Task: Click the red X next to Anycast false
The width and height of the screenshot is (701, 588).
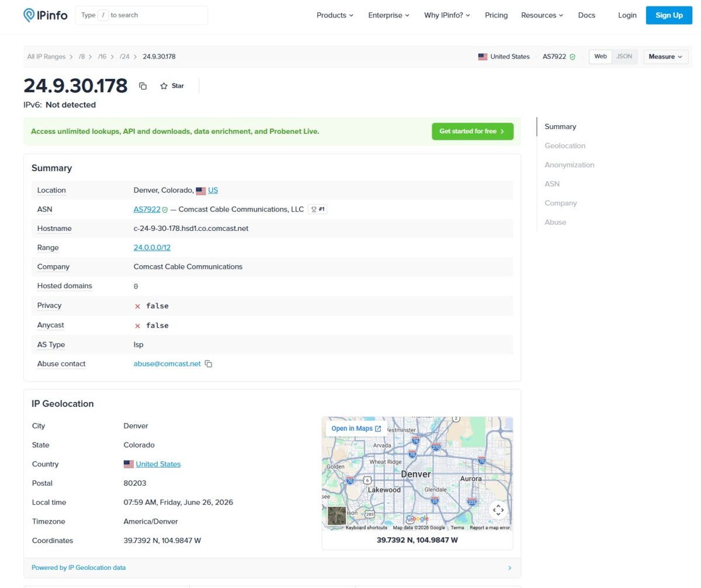Action: click(x=138, y=326)
